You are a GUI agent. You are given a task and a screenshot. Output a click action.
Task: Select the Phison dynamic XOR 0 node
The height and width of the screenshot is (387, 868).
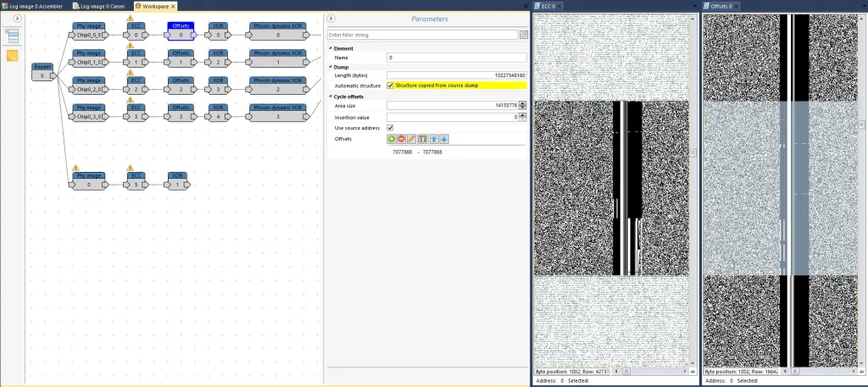pos(278,31)
